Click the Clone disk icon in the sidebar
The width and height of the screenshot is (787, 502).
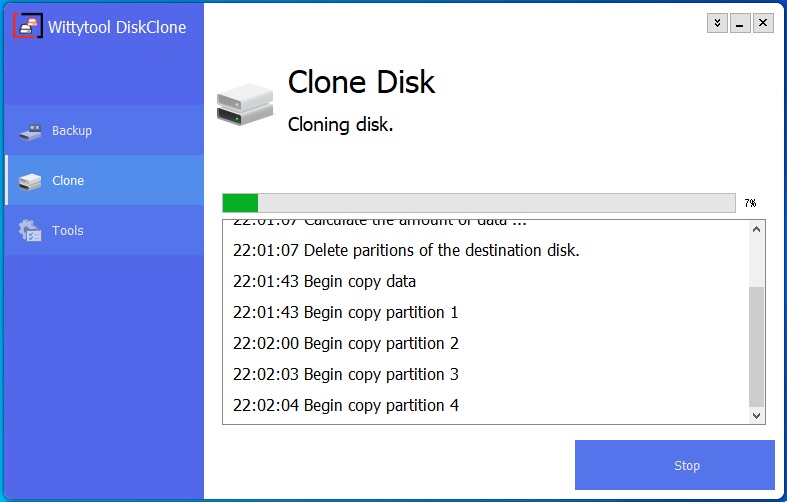click(x=30, y=181)
